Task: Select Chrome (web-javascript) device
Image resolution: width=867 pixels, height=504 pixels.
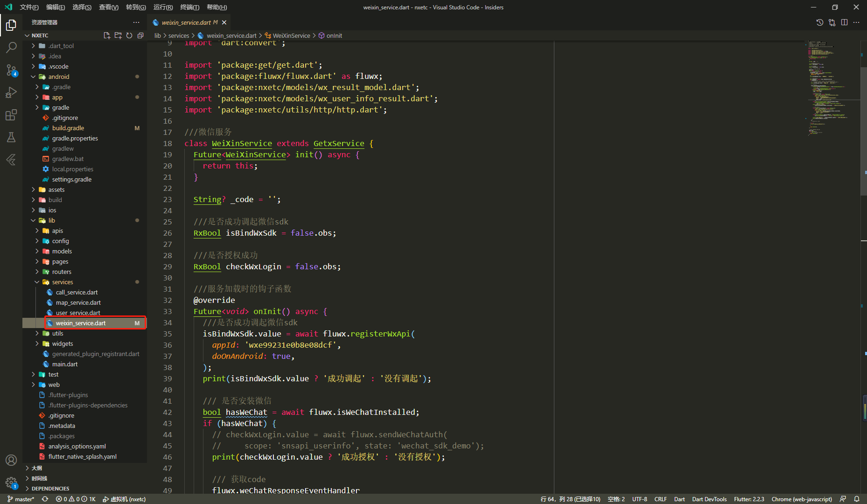Action: coord(802,499)
